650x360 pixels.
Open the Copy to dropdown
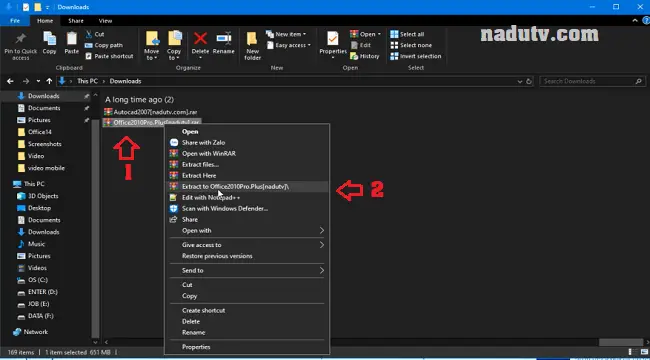(174, 55)
